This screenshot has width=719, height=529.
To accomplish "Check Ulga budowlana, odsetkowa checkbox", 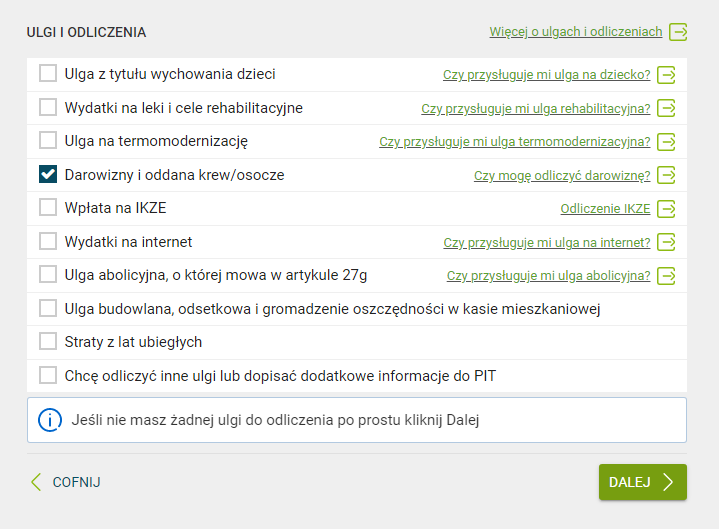I will pos(48,309).
